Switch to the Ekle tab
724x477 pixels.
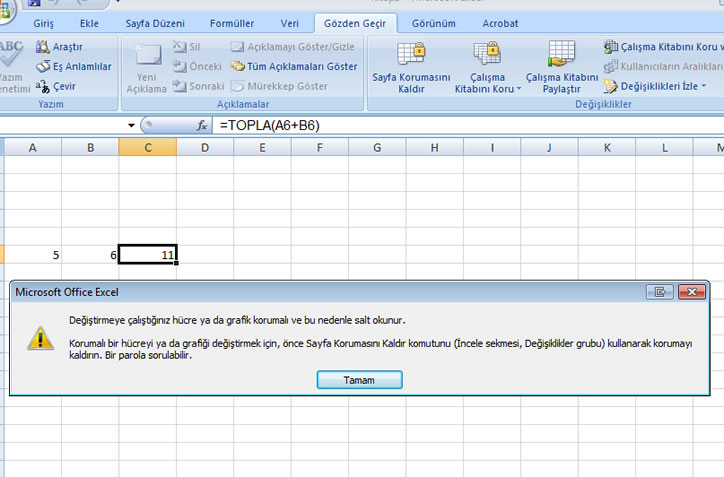(89, 24)
